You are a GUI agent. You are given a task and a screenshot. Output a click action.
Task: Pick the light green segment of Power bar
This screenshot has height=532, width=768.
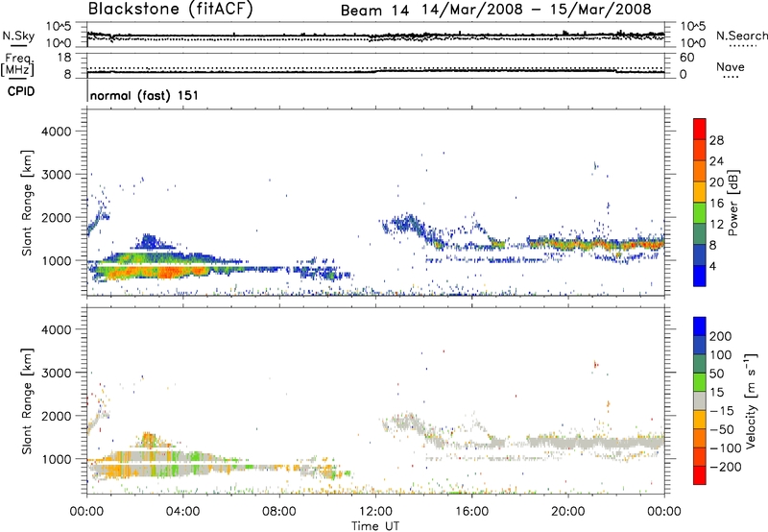700,212
